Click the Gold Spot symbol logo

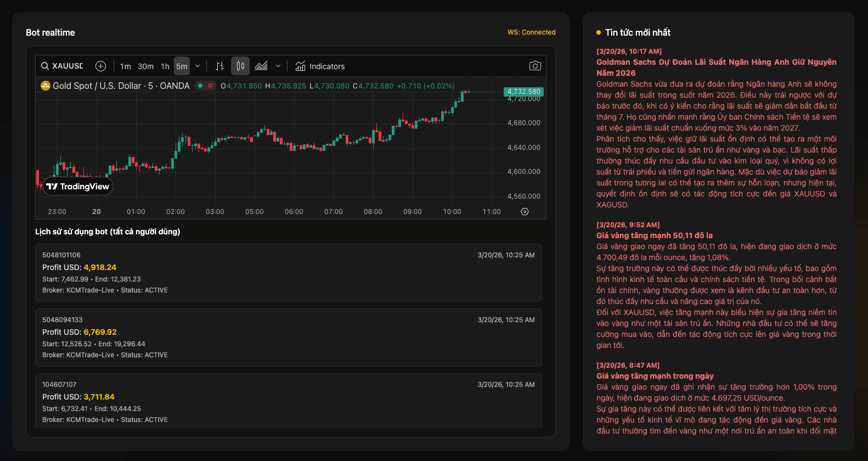tap(46, 86)
